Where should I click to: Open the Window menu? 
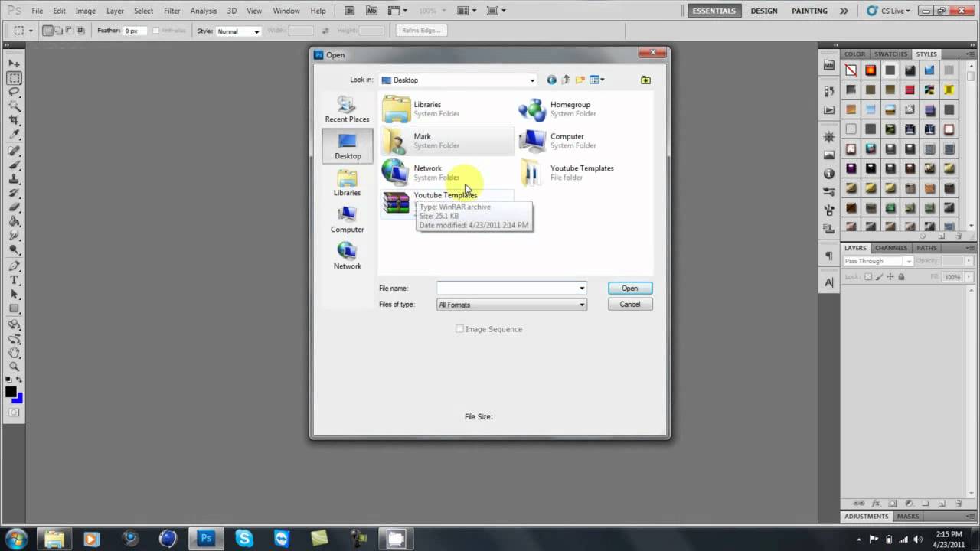click(286, 11)
